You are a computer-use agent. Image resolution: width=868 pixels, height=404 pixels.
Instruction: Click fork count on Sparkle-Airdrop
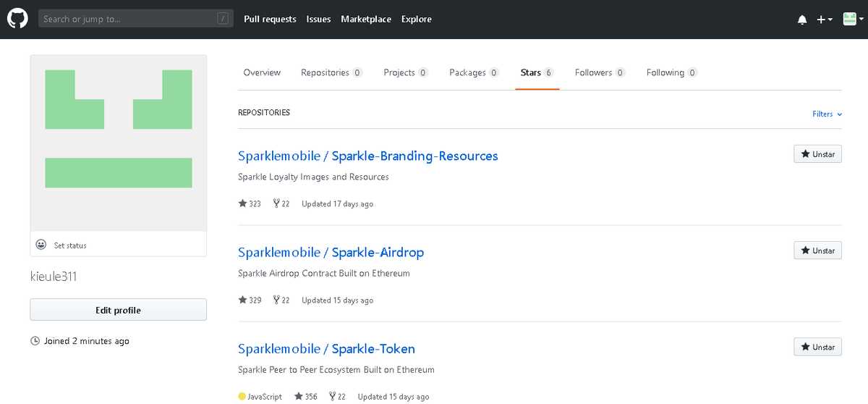281,300
